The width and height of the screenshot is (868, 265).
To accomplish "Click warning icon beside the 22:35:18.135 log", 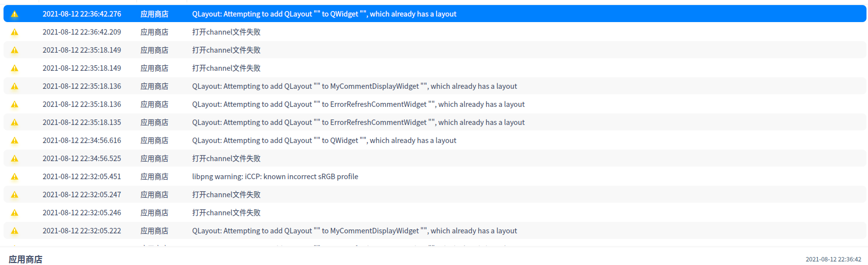I will pos(15,122).
